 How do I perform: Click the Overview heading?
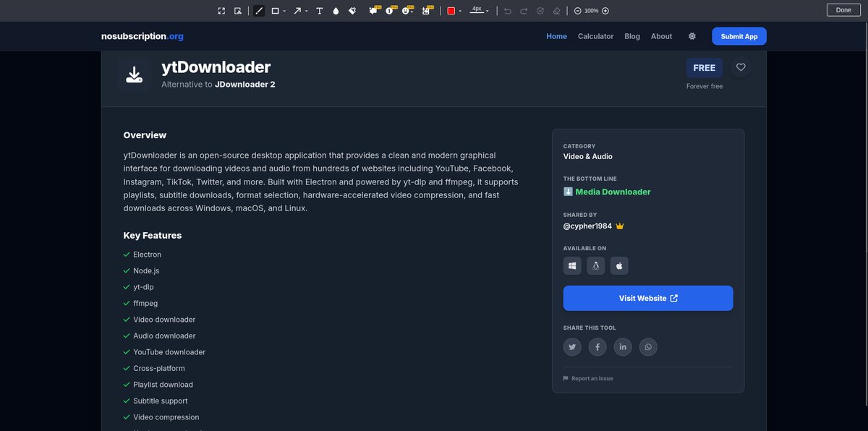[x=145, y=135]
